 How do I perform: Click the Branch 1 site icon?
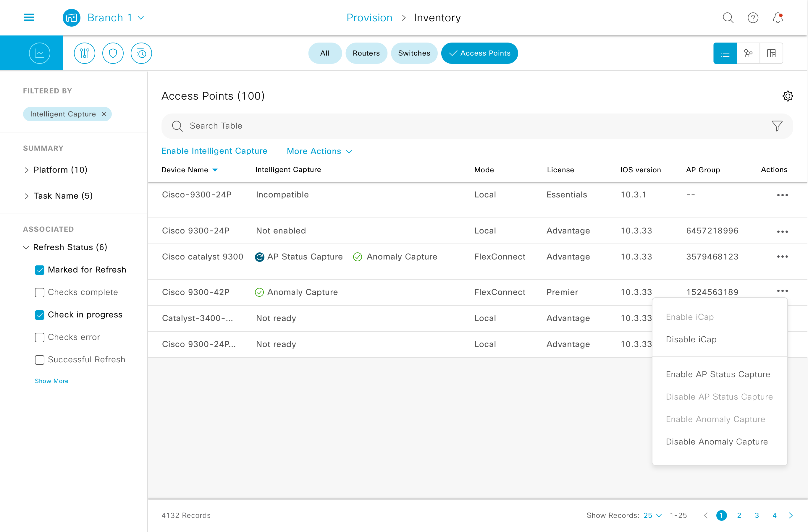[x=71, y=18]
